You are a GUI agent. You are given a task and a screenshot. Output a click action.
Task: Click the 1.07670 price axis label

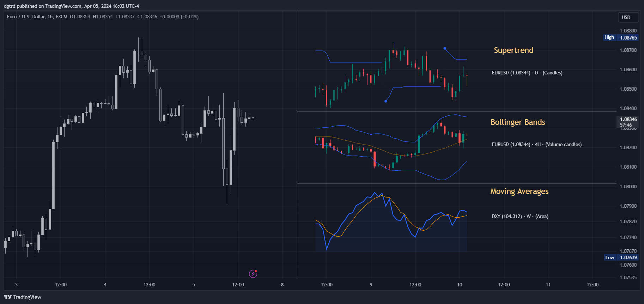628,251
